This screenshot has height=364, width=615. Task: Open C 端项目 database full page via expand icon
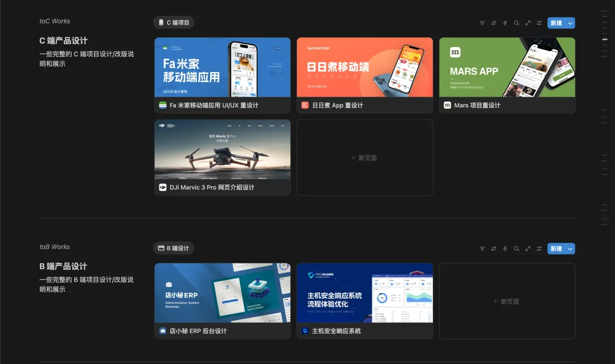click(527, 23)
